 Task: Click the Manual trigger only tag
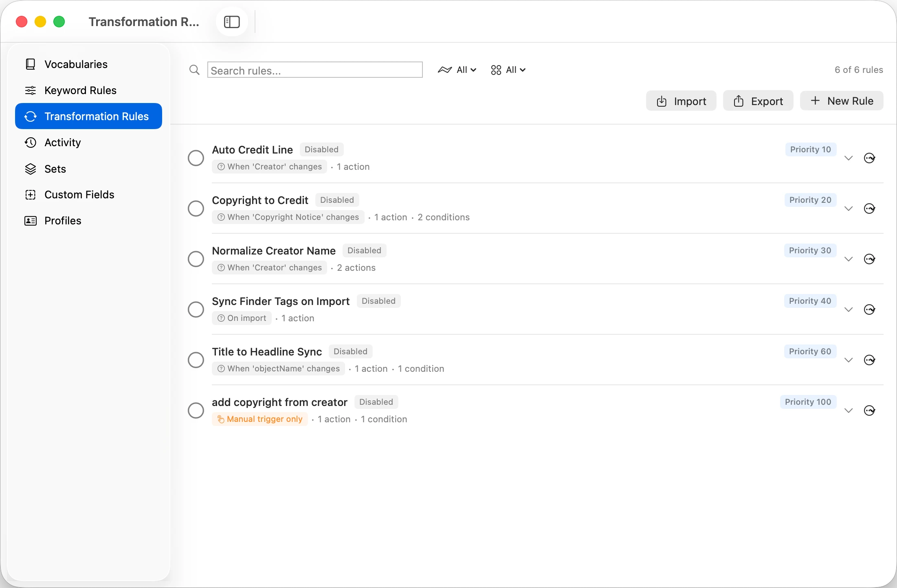260,419
